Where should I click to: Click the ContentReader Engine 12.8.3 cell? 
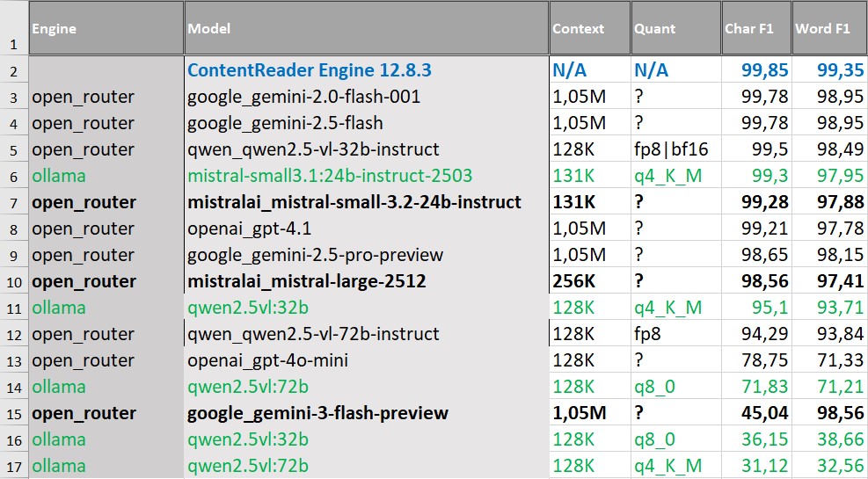pyautogui.click(x=367, y=69)
